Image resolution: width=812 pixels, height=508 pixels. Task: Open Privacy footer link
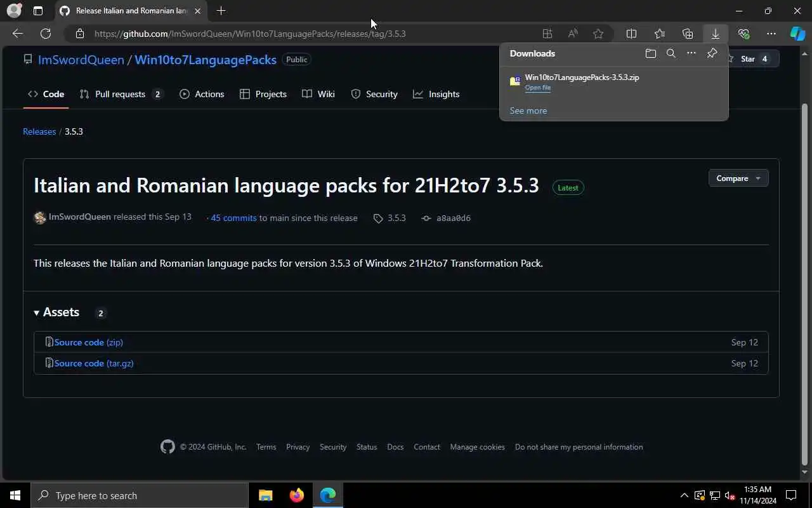pyautogui.click(x=298, y=447)
